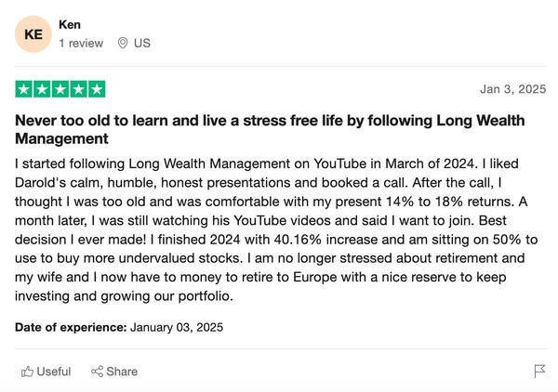Click the Share network icon
558x392 pixels.
[x=97, y=372]
